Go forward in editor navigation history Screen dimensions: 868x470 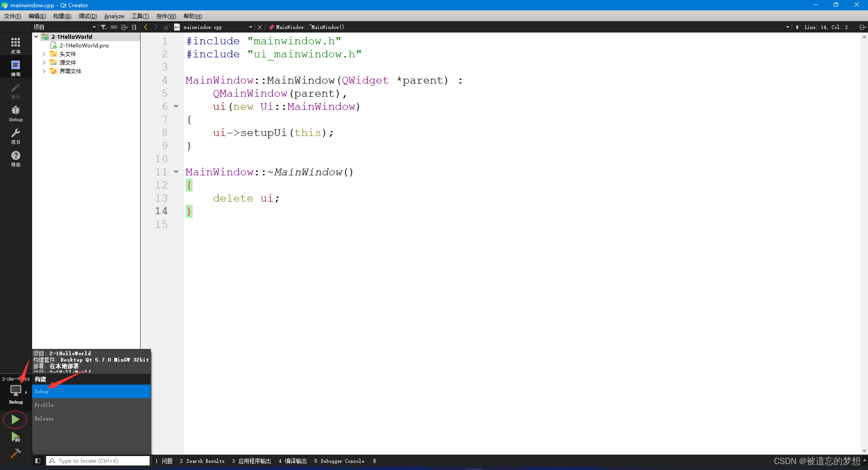click(x=156, y=27)
